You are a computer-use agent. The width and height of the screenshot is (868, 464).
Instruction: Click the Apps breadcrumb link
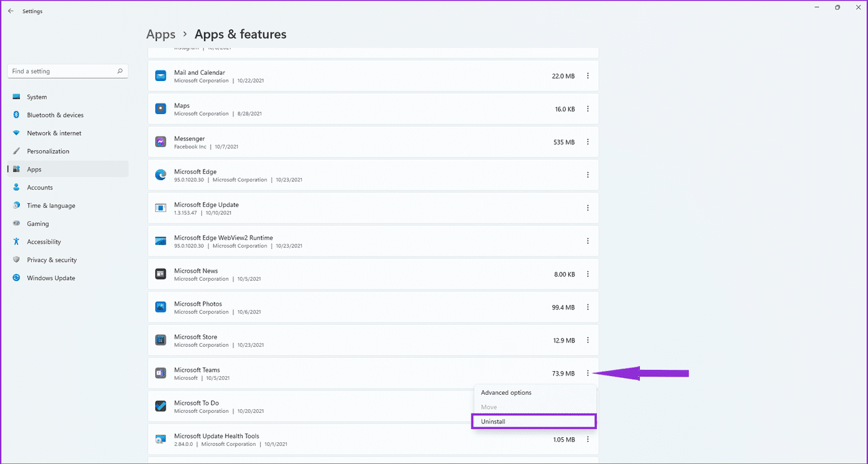pyautogui.click(x=160, y=35)
